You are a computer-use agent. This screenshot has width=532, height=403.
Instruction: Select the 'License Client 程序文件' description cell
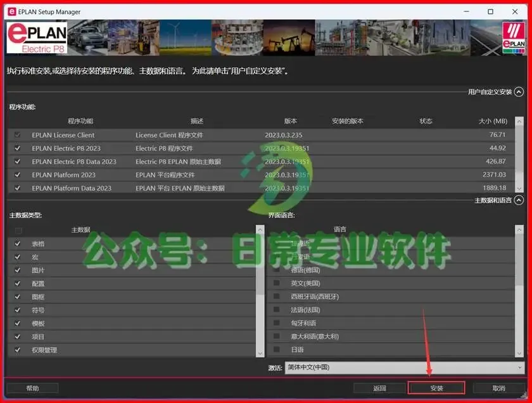tap(169, 135)
